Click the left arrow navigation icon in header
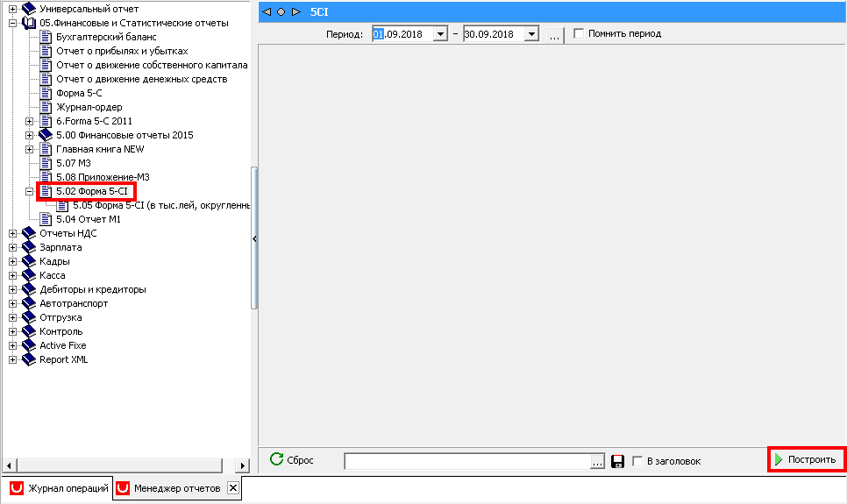This screenshot has width=847, height=504. click(267, 12)
